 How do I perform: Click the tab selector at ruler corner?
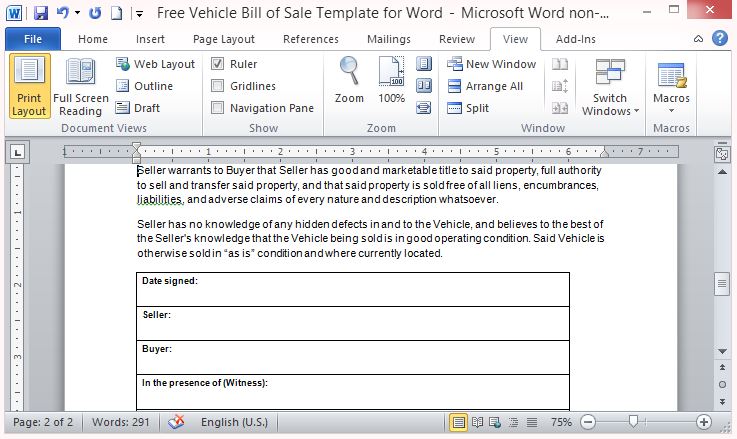pyautogui.click(x=18, y=152)
